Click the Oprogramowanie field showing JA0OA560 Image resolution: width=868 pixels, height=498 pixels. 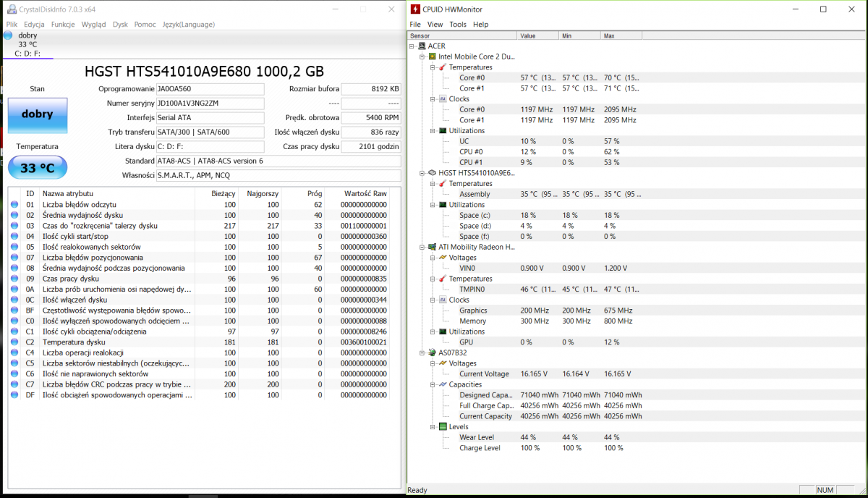[210, 89]
